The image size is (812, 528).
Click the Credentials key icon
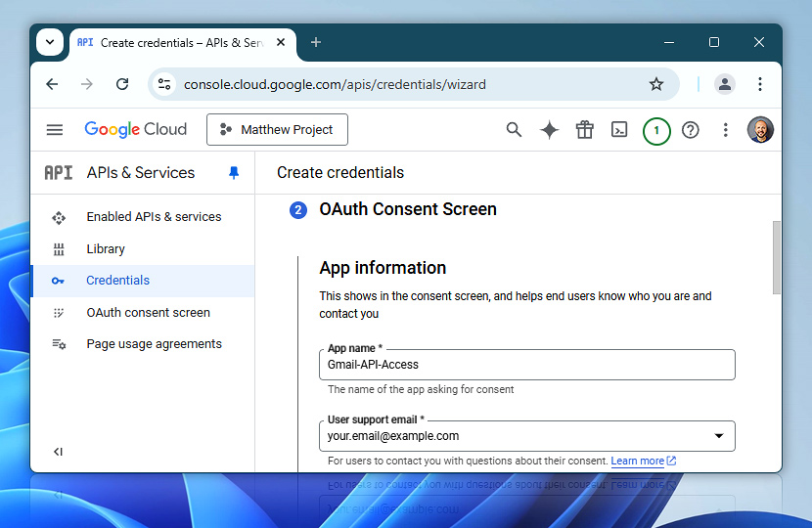[58, 281]
